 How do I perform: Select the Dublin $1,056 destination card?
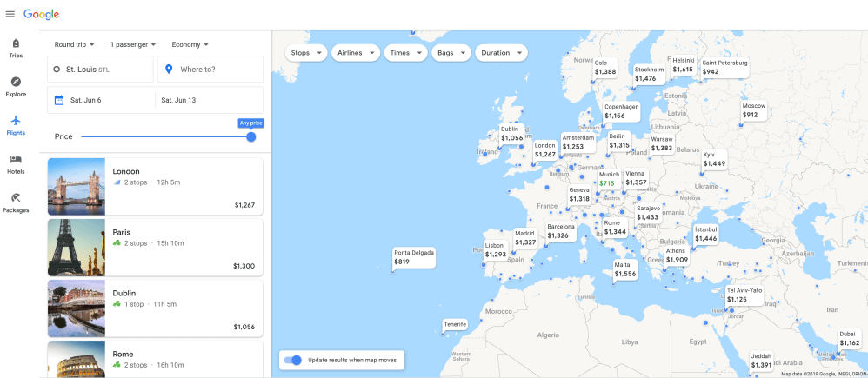point(155,308)
